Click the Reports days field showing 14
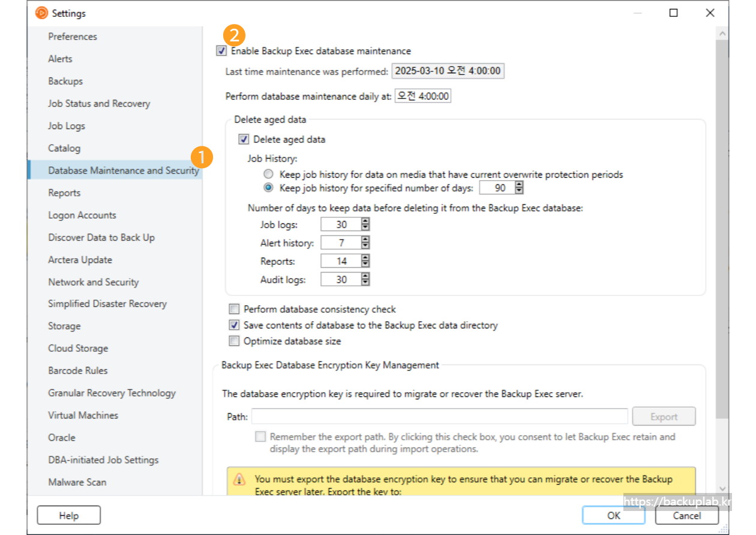756x535 pixels. coord(341,261)
